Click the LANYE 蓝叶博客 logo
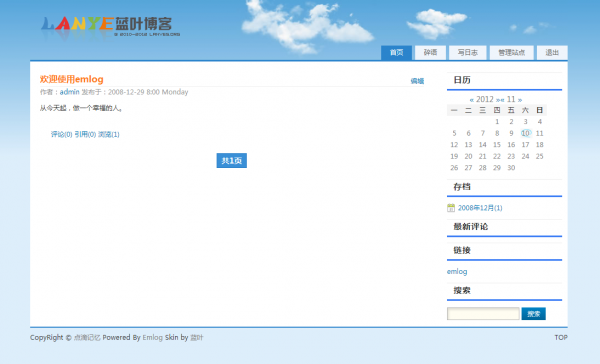The height and width of the screenshot is (364, 600). 110,26
